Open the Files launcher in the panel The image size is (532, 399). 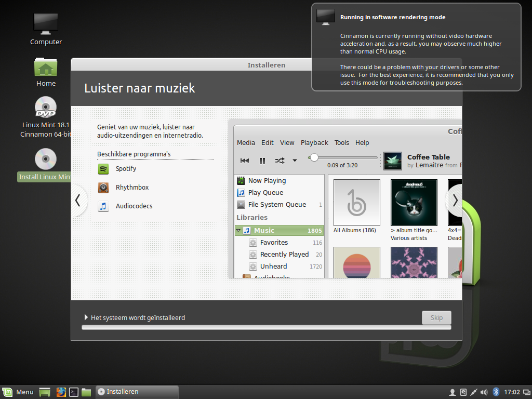pos(86,392)
